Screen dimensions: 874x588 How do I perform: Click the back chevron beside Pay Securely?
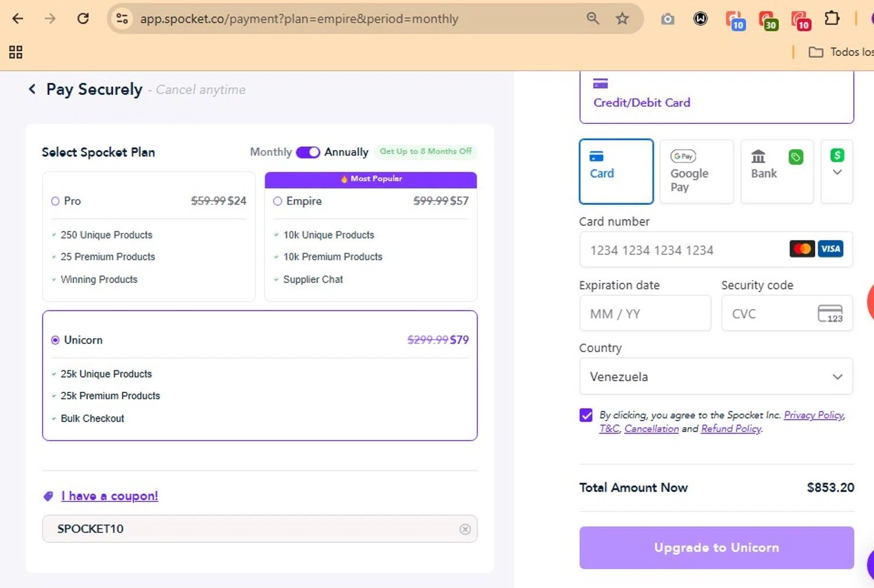tap(32, 89)
